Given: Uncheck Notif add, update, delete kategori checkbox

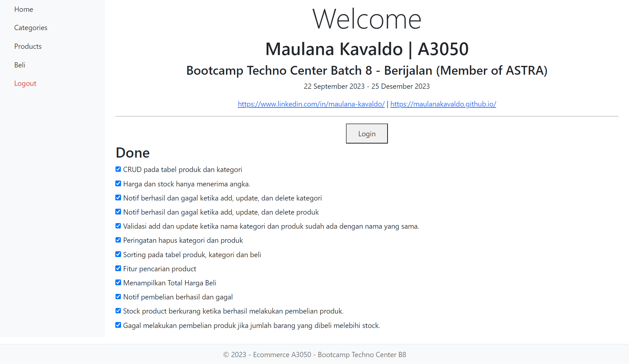Looking at the screenshot, I should 118,198.
